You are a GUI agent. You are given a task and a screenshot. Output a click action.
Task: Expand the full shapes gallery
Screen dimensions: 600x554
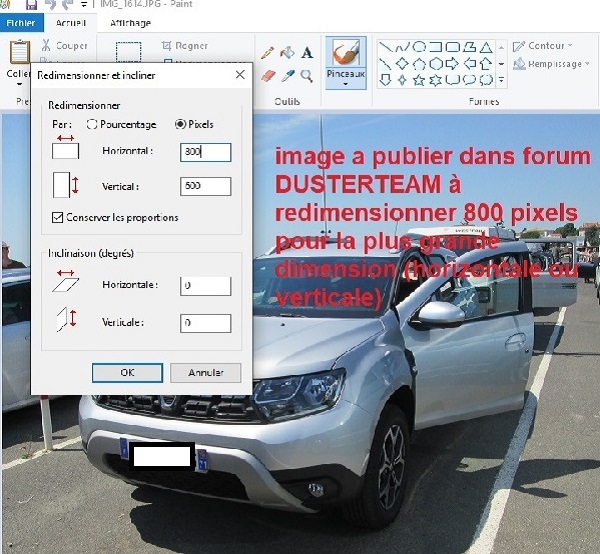501,80
